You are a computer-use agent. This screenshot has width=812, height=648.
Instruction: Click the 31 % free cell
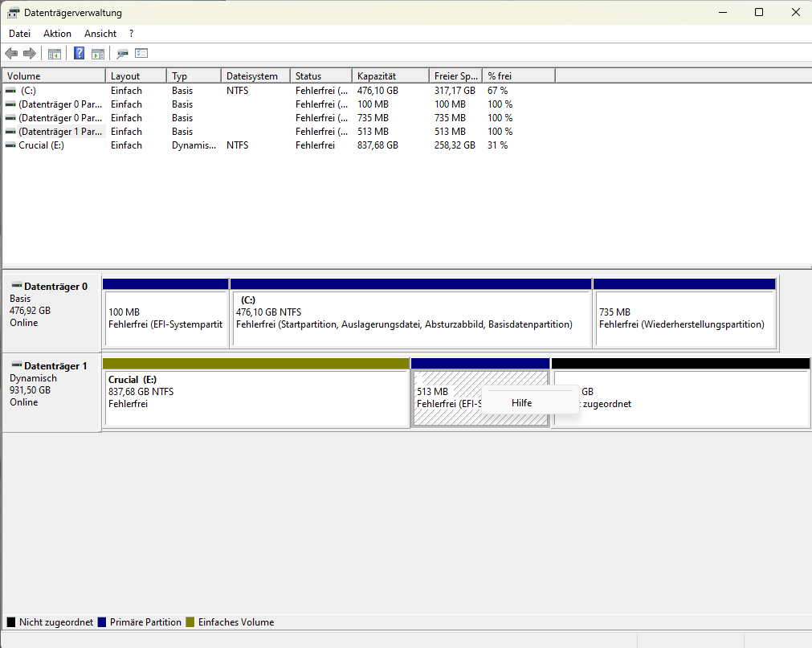tap(497, 145)
